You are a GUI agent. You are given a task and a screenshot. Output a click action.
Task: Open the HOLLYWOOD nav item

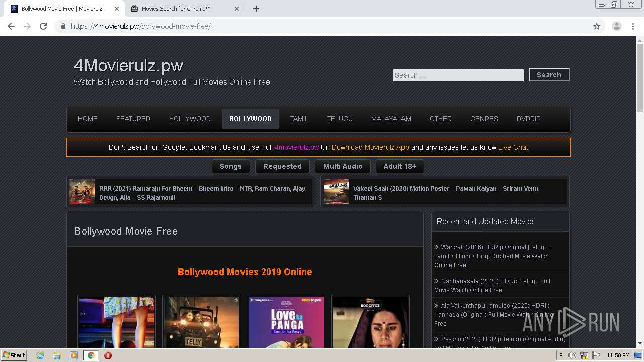[190, 119]
